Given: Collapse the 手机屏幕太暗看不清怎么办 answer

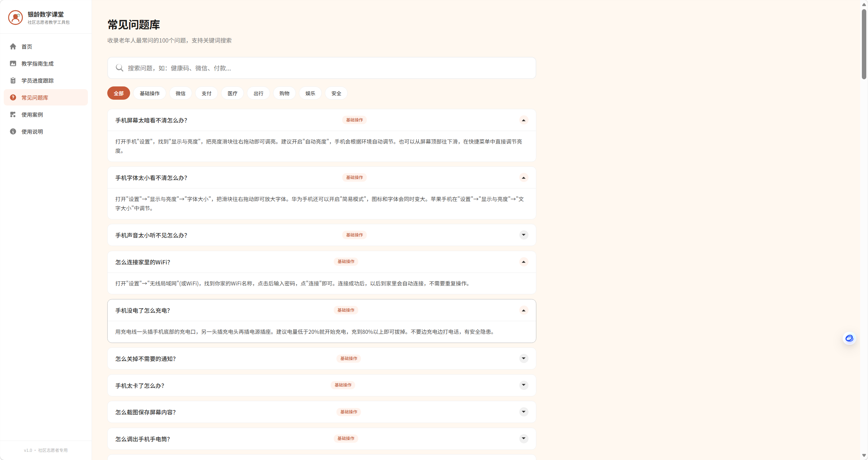Looking at the screenshot, I should [x=524, y=120].
